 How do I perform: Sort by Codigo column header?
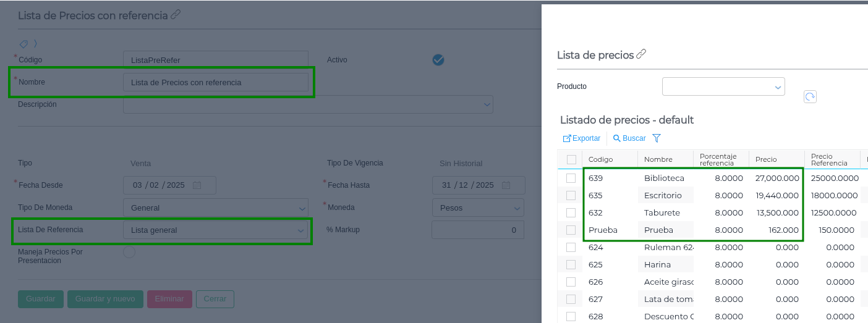[x=600, y=159]
